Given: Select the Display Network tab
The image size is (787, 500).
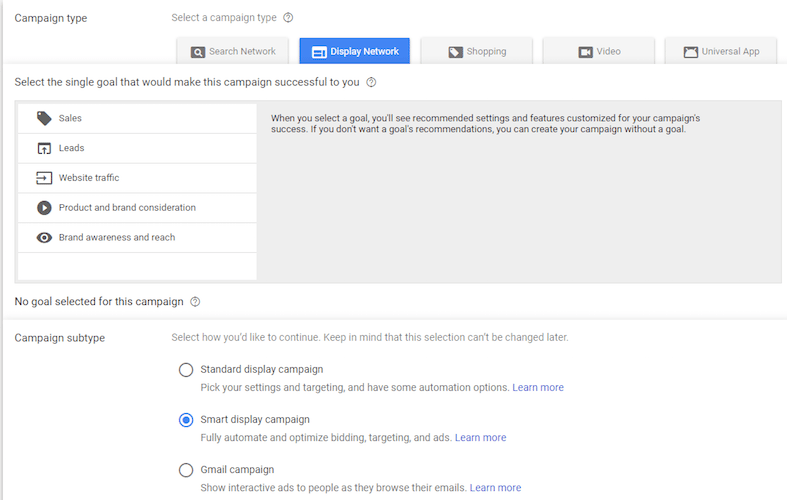Looking at the screenshot, I should [354, 51].
